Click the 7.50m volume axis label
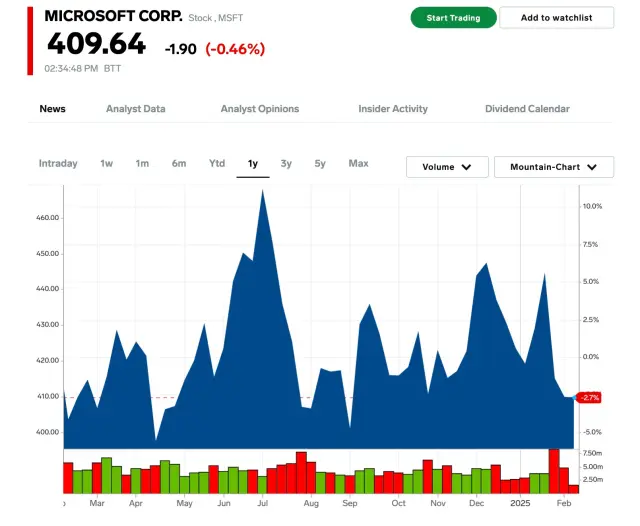The image size is (640, 526). pos(592,453)
